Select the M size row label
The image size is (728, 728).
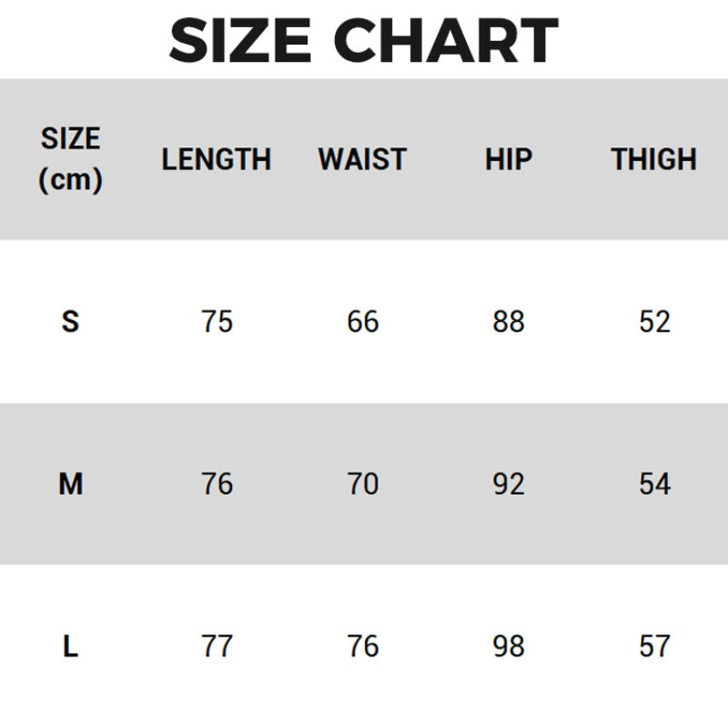(70, 484)
